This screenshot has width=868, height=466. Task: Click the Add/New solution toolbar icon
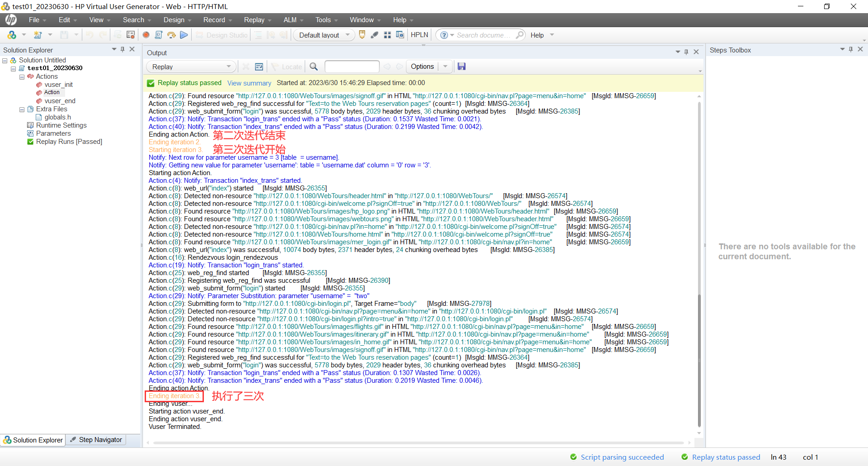pos(12,35)
